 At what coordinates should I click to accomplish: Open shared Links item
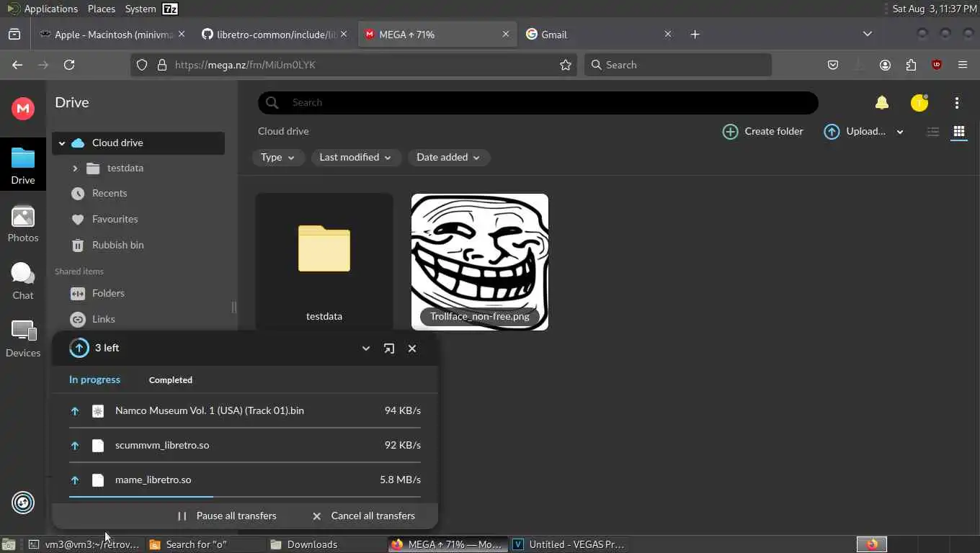103,320
